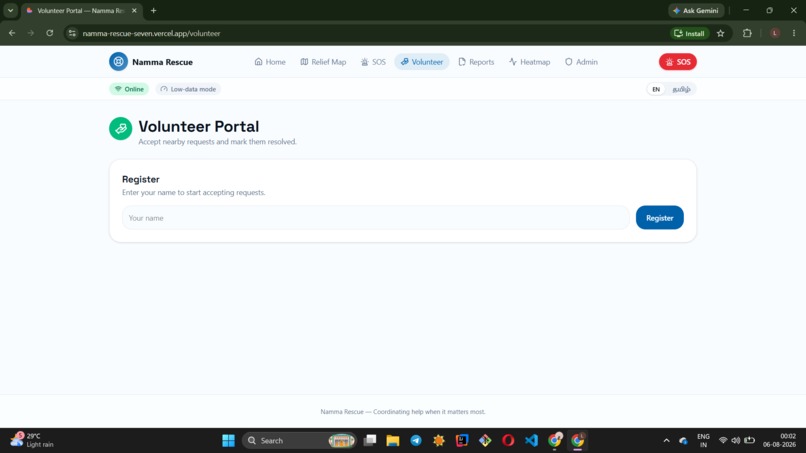Show hidden system tray icons
Image resolution: width=806 pixels, height=453 pixels.
click(x=666, y=440)
